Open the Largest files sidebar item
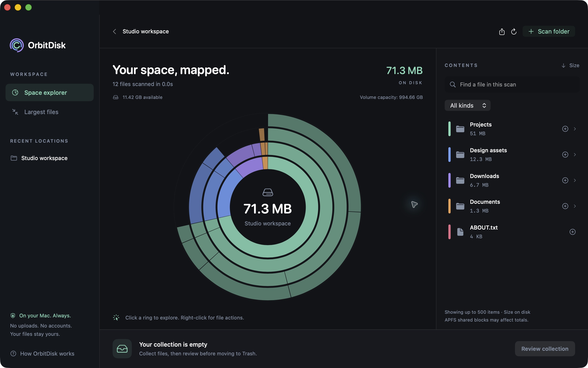The height and width of the screenshot is (368, 588). (50, 112)
